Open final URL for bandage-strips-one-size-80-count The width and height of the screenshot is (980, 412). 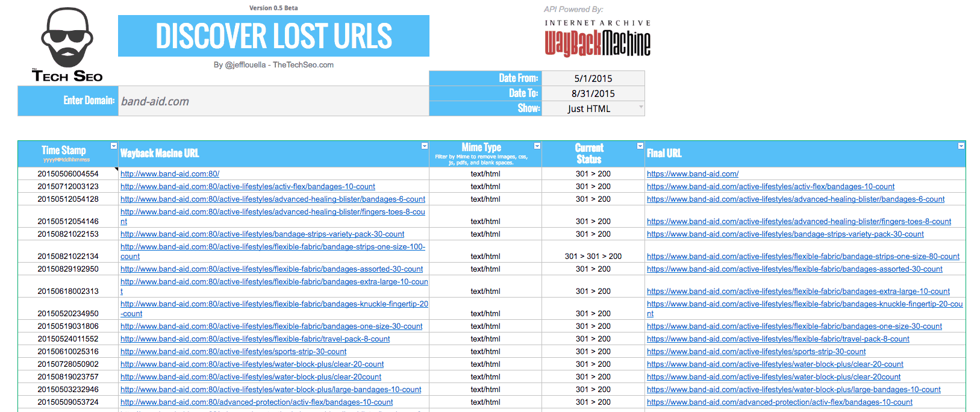point(803,257)
